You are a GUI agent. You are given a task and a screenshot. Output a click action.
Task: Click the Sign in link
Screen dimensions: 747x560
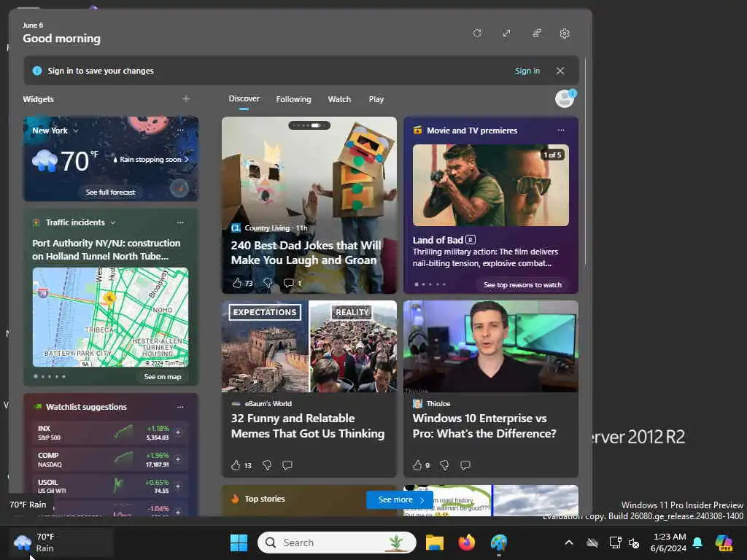[x=527, y=71]
